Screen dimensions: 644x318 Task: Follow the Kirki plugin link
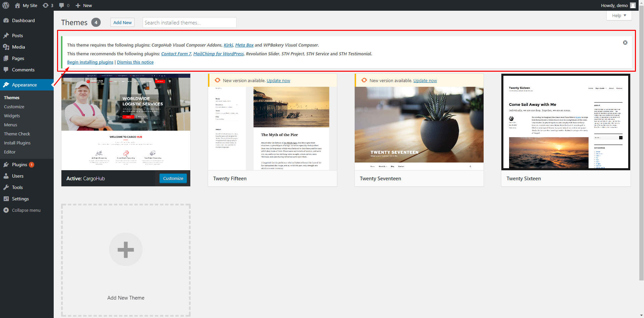(x=228, y=45)
